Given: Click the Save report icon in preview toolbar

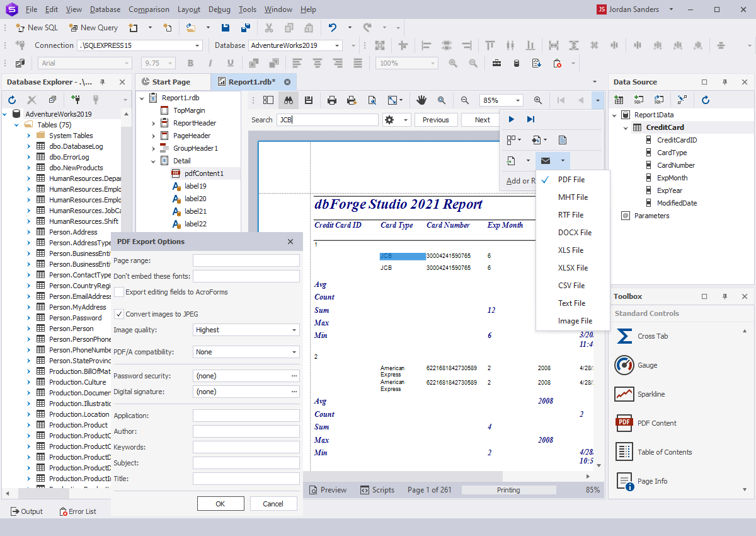Looking at the screenshot, I should coord(309,100).
